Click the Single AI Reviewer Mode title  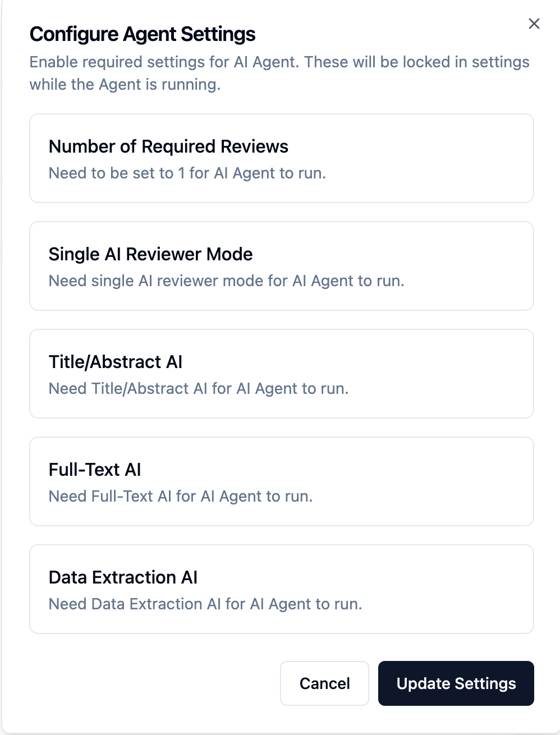click(150, 254)
